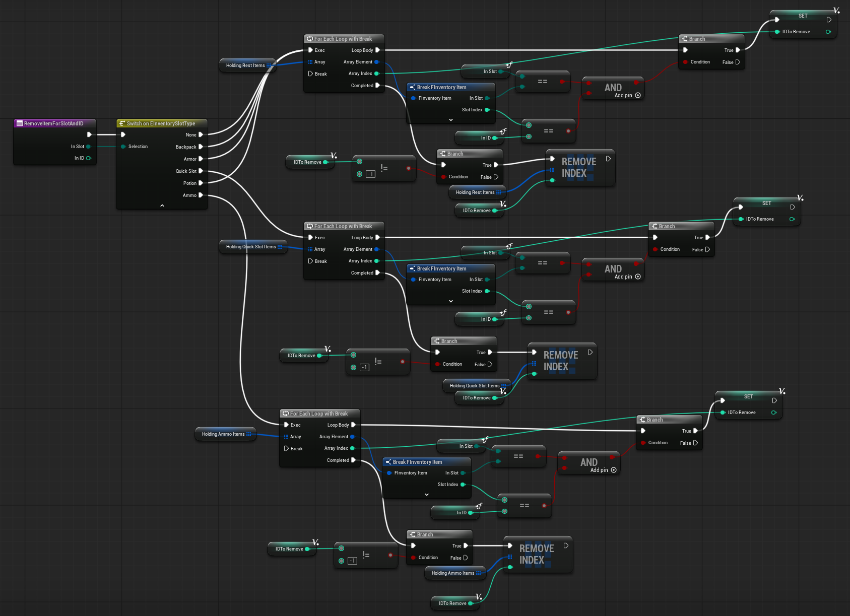Expand the topmost Break FInventory Item node

coord(451,120)
